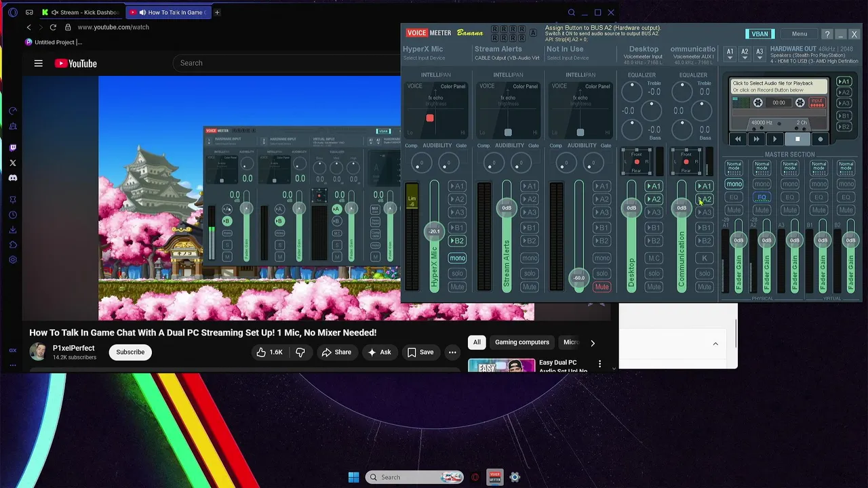Open the Voicemeeter Menu
Image resolution: width=868 pixels, height=488 pixels.
point(800,34)
